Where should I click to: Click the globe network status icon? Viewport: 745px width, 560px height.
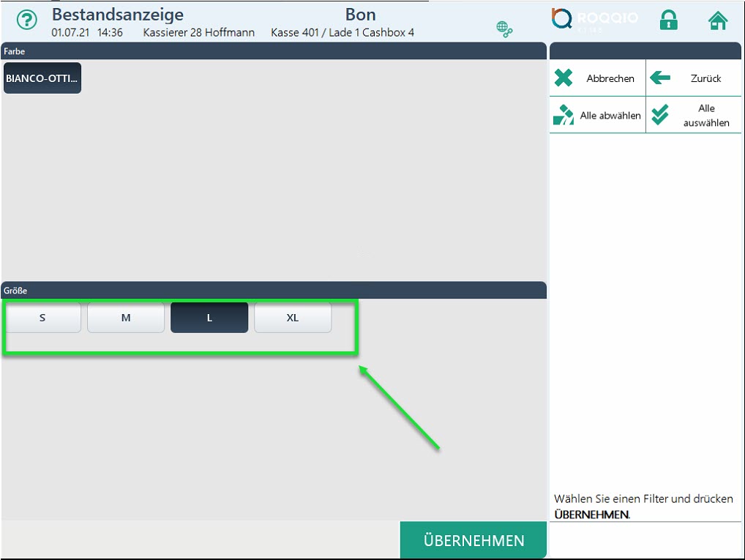(x=504, y=29)
